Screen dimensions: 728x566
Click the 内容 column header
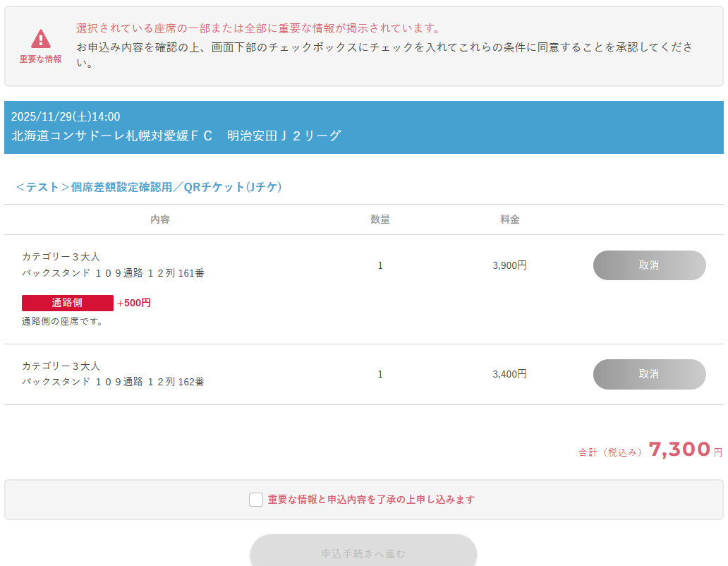160,219
